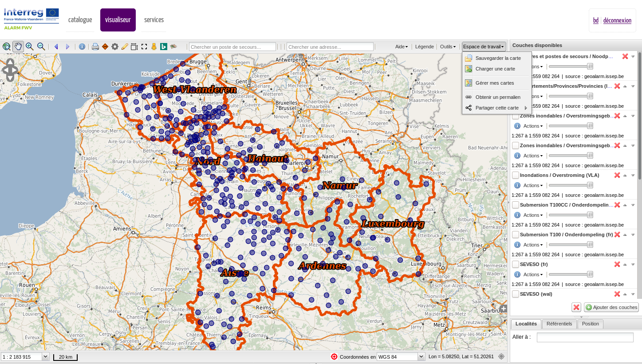Expand the overview map plus button

tap(503, 308)
